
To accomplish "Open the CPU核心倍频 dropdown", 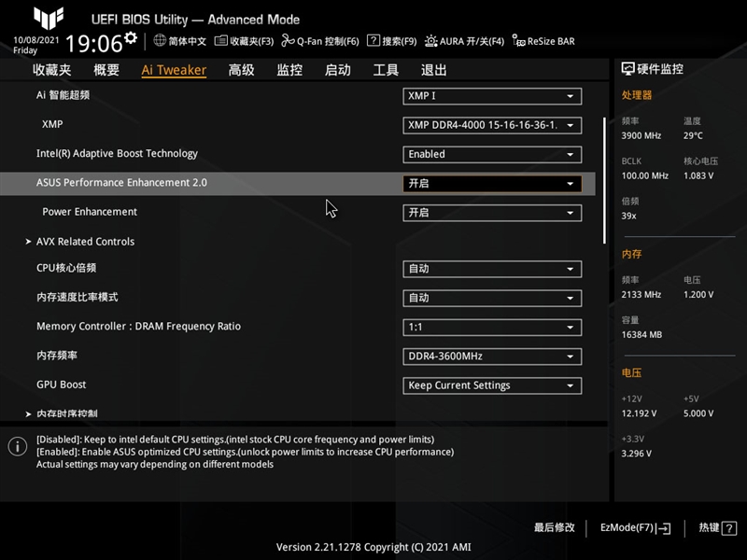I will pyautogui.click(x=492, y=269).
